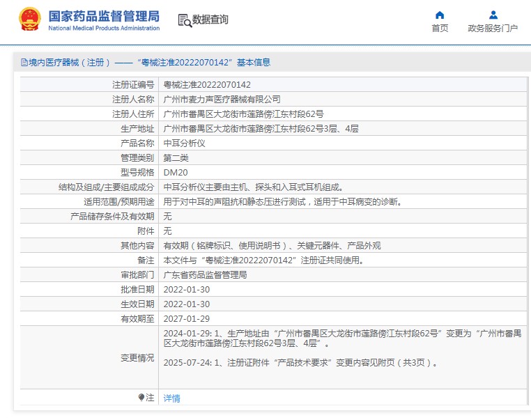Select product name 中耳分析仪
Viewport: 531px width, 420px height.
click(x=184, y=143)
